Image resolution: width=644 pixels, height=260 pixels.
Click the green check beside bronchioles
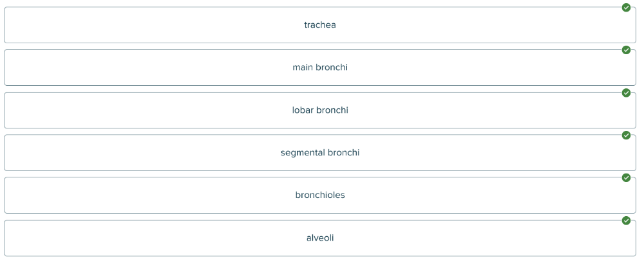coord(626,178)
